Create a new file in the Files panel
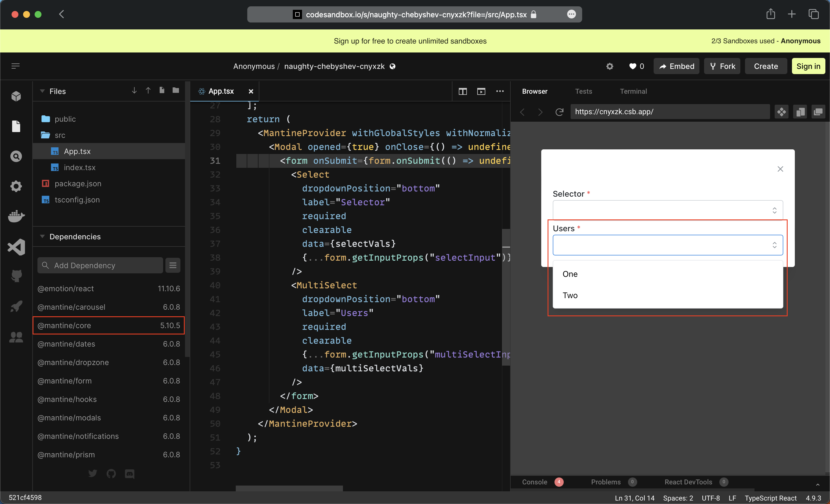The height and width of the screenshot is (504, 830). 161,90
